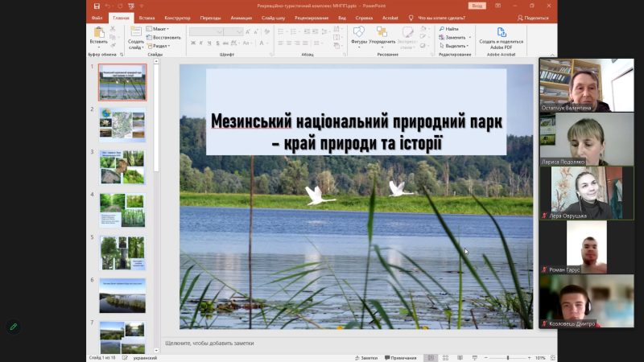
Task: Toggle the Comments (Примечания) pane
Action: [402, 357]
